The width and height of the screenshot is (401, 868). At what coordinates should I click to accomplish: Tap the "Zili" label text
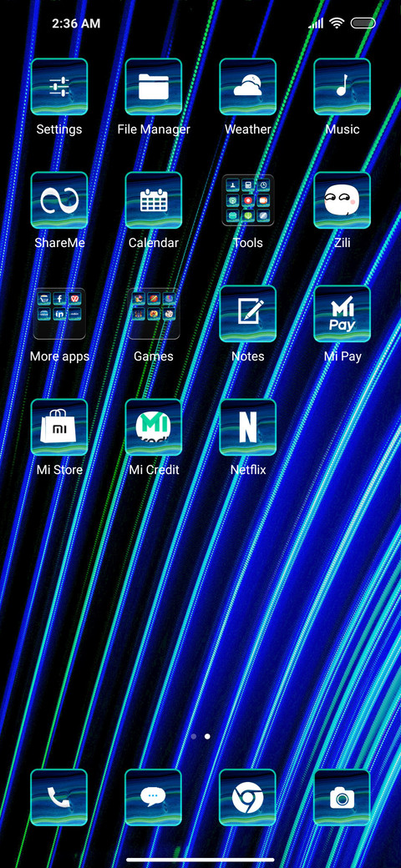pos(343,243)
